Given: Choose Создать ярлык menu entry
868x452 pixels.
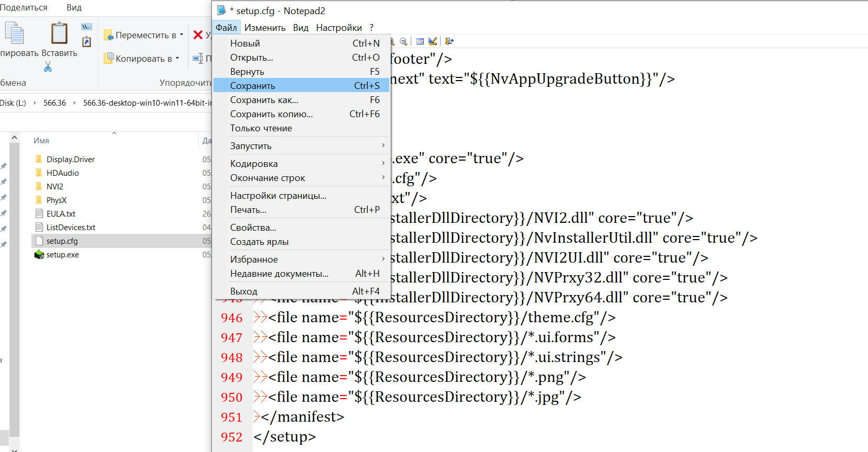Looking at the screenshot, I should point(302,241).
